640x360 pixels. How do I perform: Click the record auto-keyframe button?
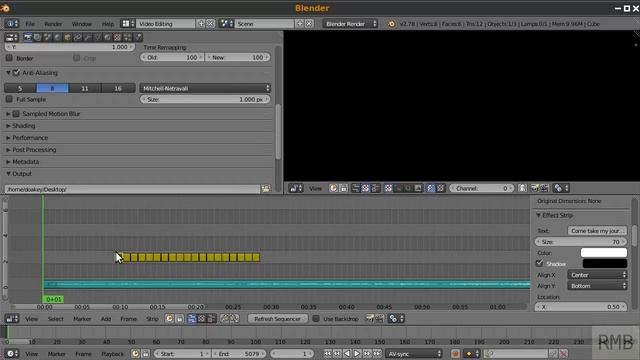point(456,353)
